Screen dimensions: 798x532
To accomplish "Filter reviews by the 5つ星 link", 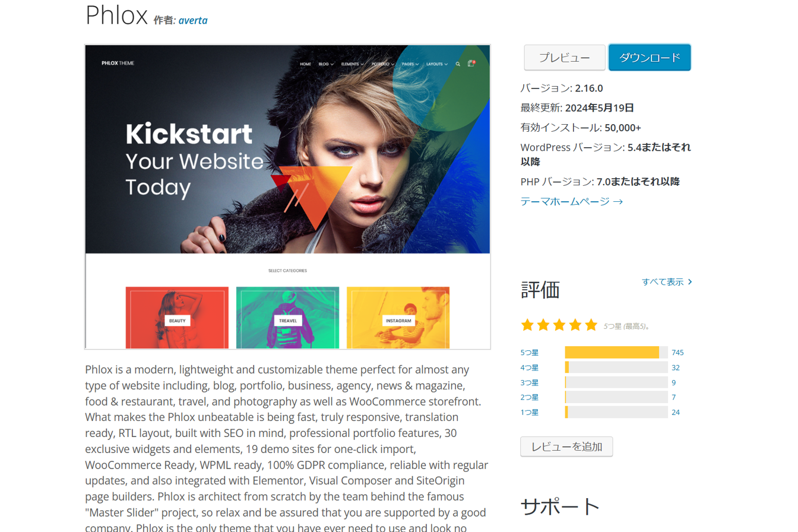I will tap(529, 353).
